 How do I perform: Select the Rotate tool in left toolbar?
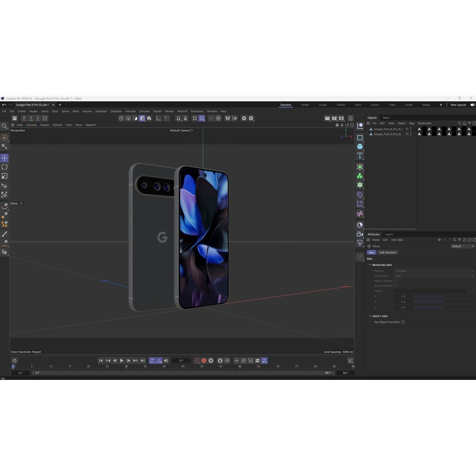[4, 167]
